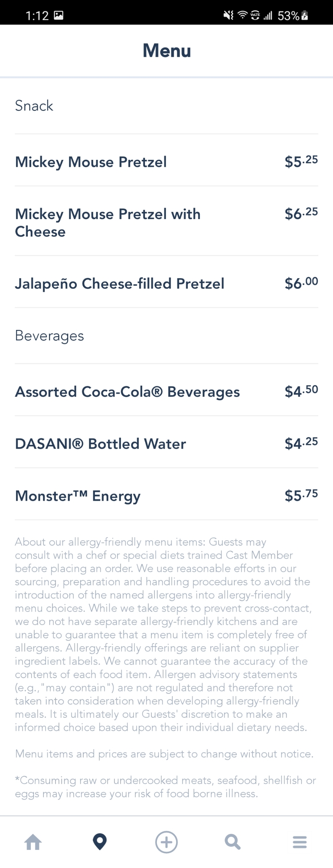This screenshot has width=333, height=868.
Task: Choose Jalapeño Cheese-filled Pretzel
Action: [x=120, y=284]
